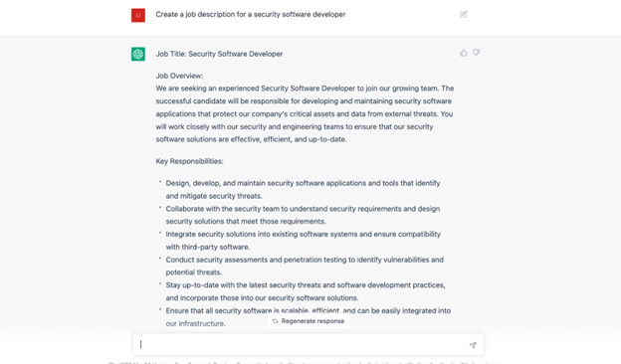Image resolution: width=621 pixels, height=364 pixels.
Task: Click the Key Responsibilities heading
Action: 189,161
